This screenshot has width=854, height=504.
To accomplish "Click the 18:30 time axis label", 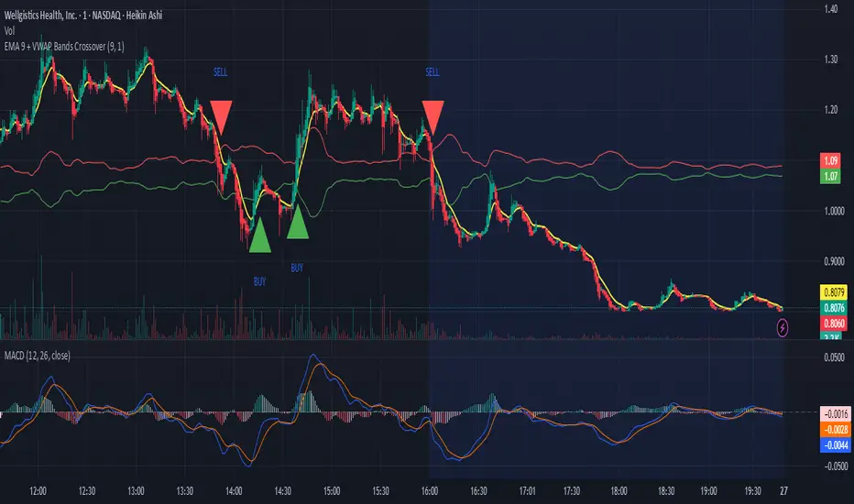I will [666, 491].
